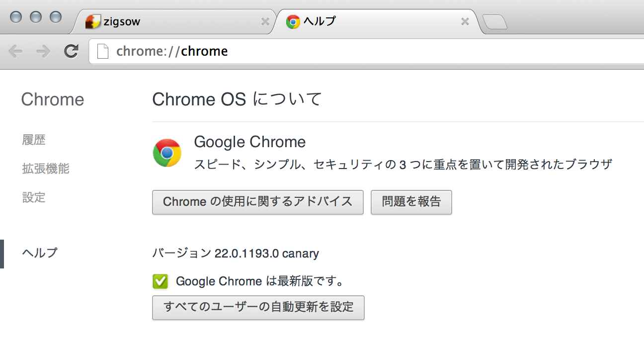This screenshot has height=348, width=644.
Task: Open 設定 settings in sidebar
Action: pyautogui.click(x=34, y=198)
